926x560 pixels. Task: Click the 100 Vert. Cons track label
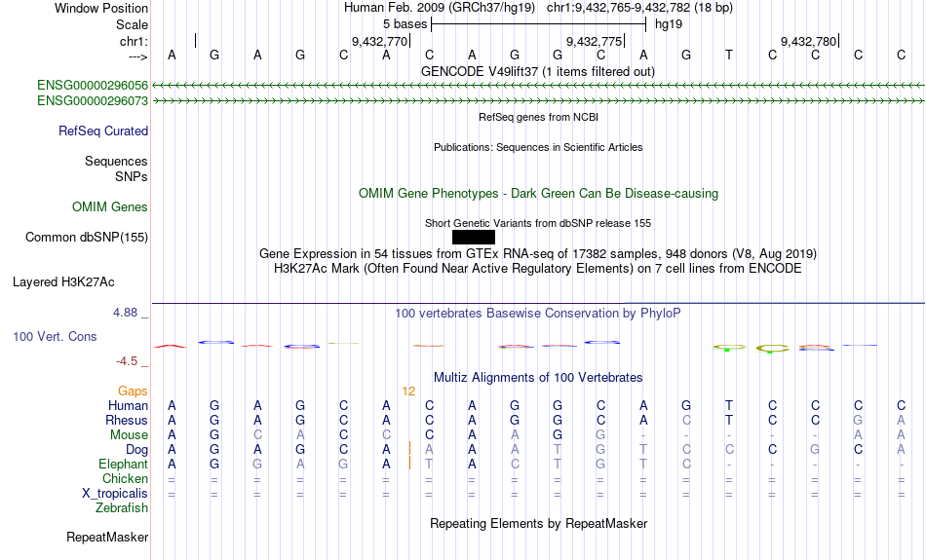point(55,336)
